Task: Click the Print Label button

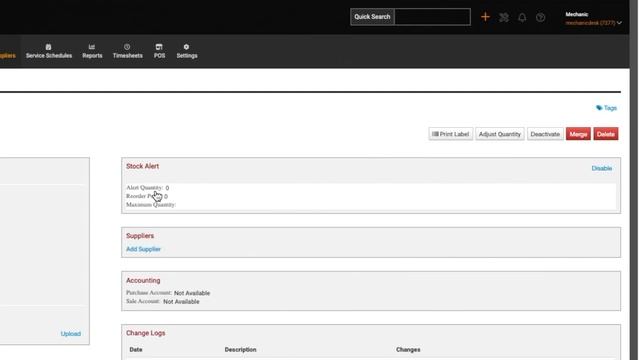Action: click(x=451, y=134)
